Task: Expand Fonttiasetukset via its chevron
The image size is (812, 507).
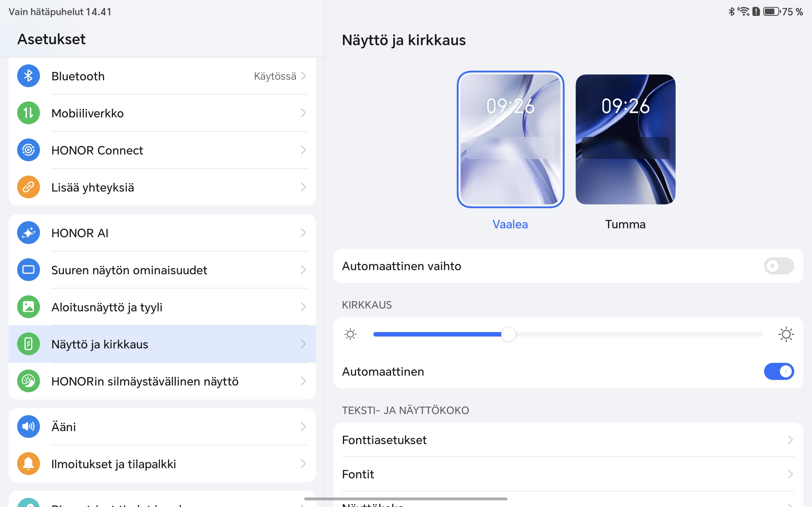Action: coord(790,440)
